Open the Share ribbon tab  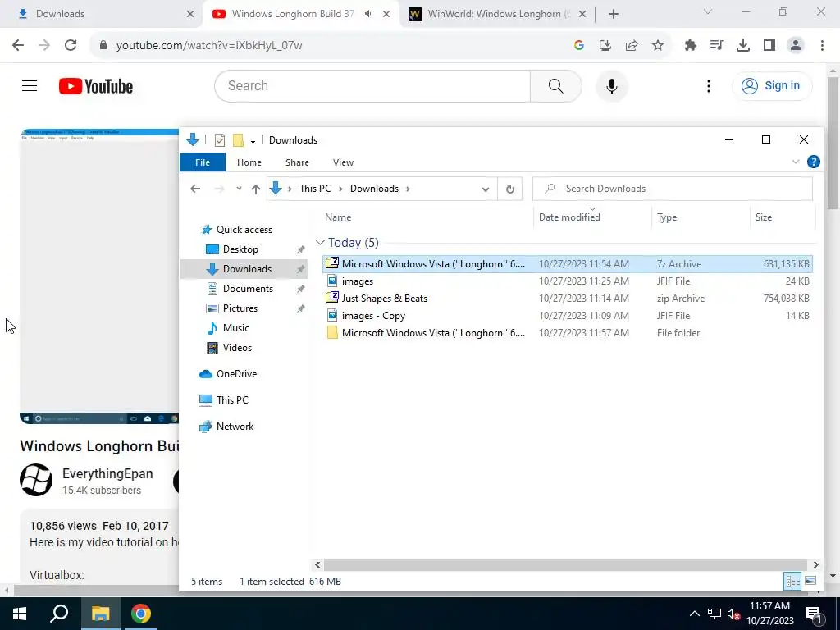(x=297, y=162)
